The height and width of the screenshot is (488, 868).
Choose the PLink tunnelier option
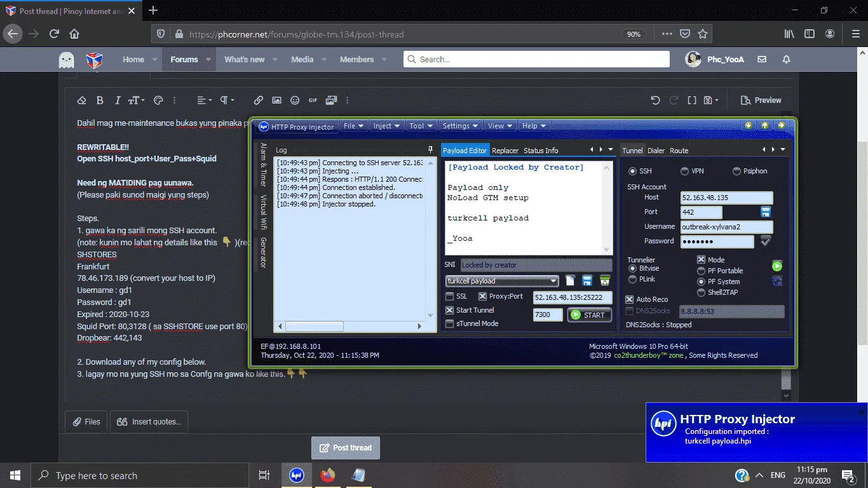632,280
